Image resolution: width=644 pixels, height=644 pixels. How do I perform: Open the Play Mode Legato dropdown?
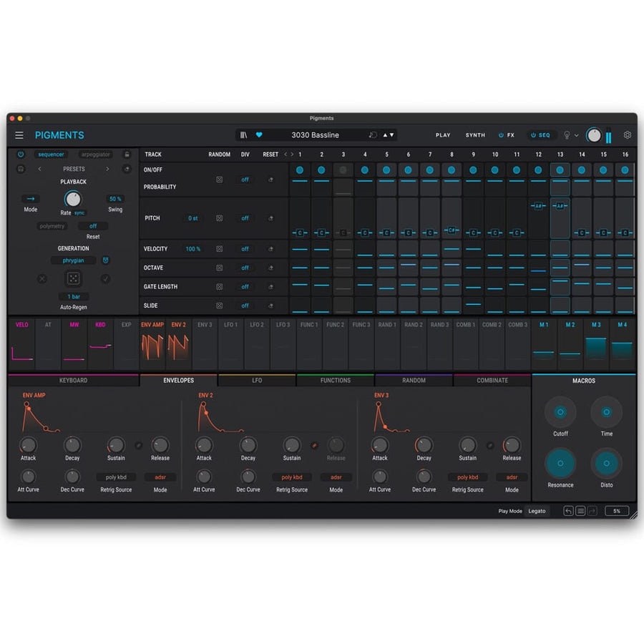pyautogui.click(x=537, y=511)
